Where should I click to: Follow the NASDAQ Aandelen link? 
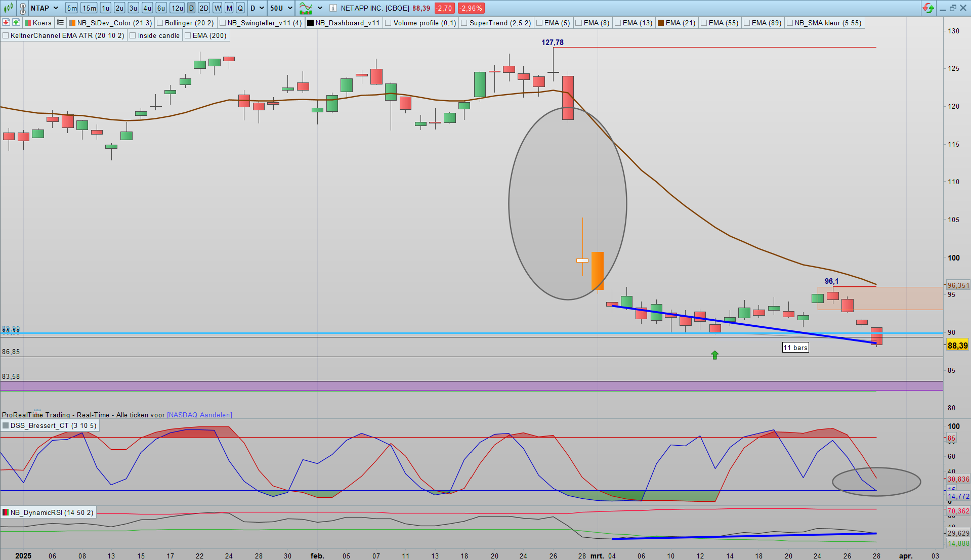199,415
